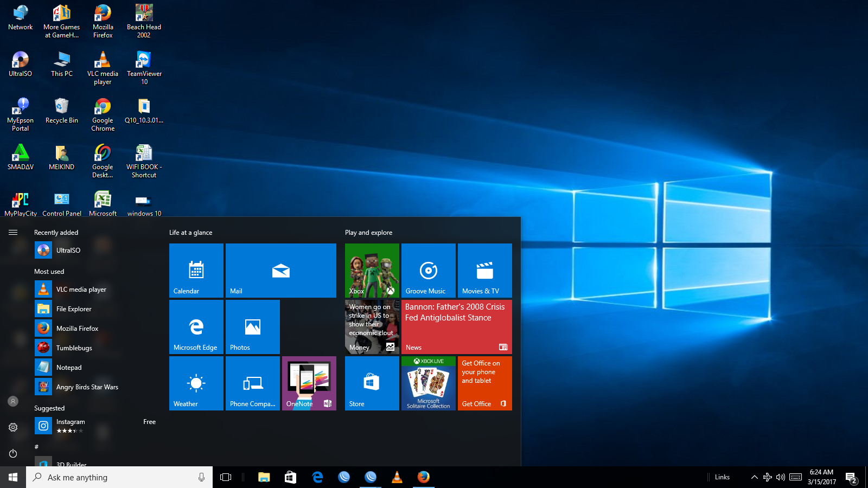Select the Q10_10.3.01 file on the desktop
The width and height of the screenshot is (868, 488).
[144, 111]
